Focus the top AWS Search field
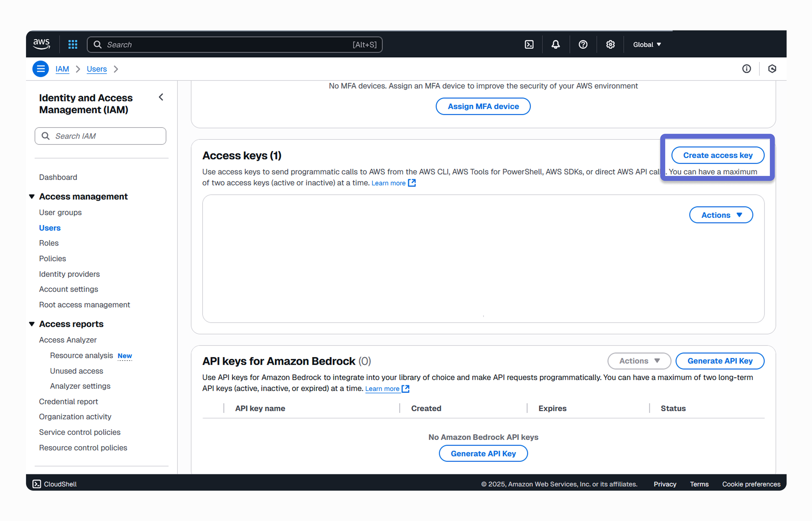 pos(235,45)
